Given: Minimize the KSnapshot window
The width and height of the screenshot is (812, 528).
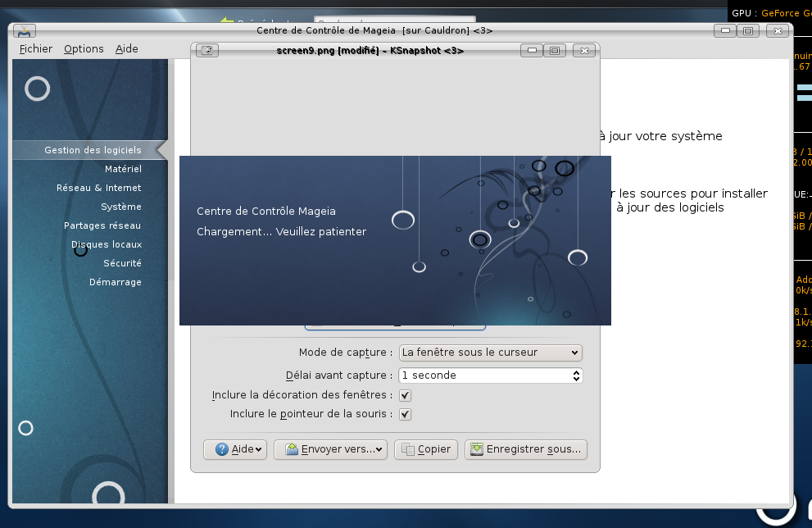Looking at the screenshot, I should [x=532, y=50].
